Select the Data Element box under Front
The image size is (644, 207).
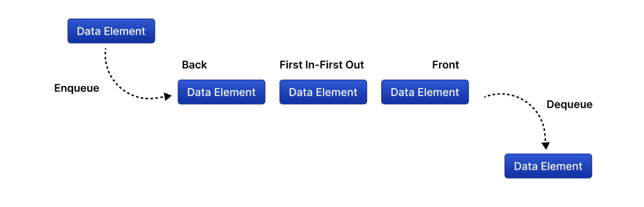point(425,92)
